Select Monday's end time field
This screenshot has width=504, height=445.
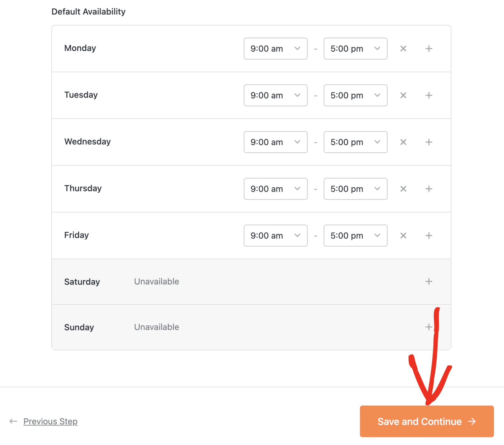355,48
